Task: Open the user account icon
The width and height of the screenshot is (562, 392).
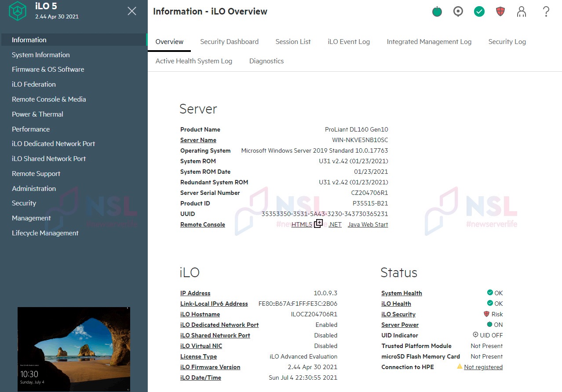Action: click(522, 11)
